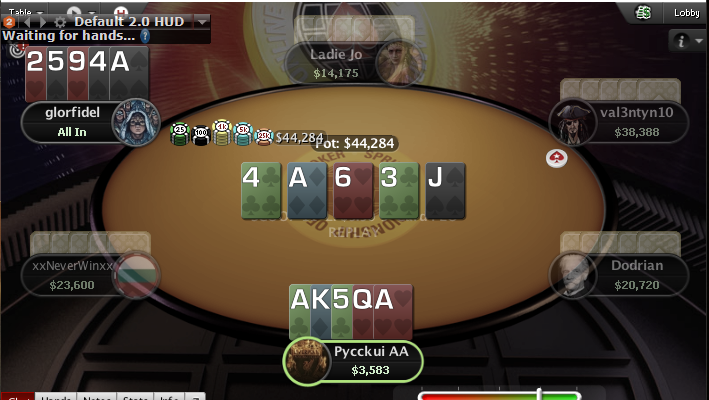Click the Ladie Jo player nameplate
709x400 pixels.
pyautogui.click(x=336, y=64)
